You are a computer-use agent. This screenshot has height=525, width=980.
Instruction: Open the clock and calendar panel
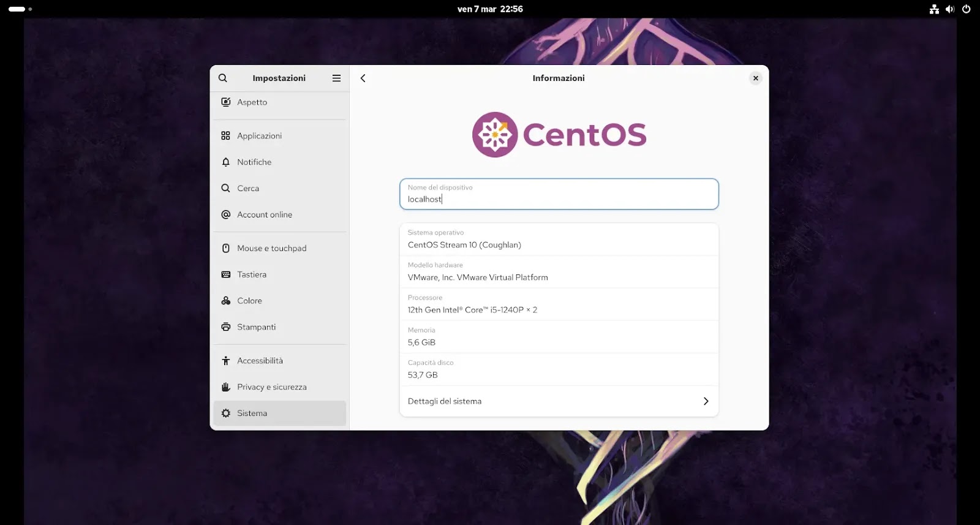pyautogui.click(x=490, y=9)
